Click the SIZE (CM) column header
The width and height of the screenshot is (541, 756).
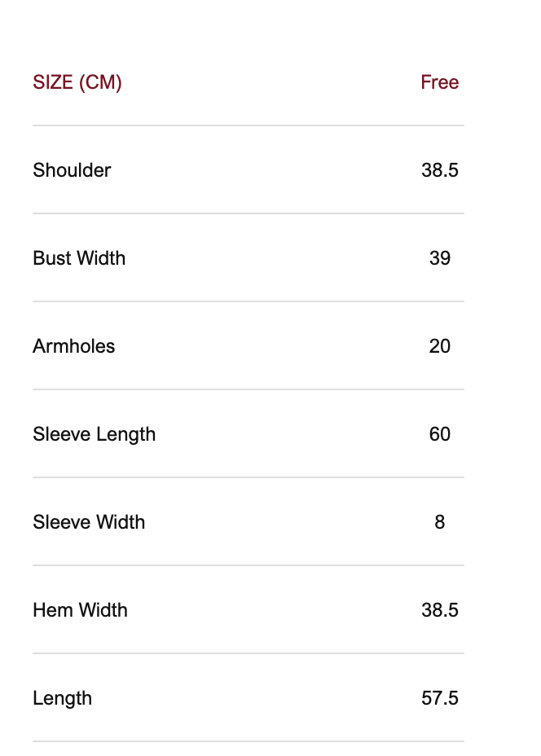77,82
